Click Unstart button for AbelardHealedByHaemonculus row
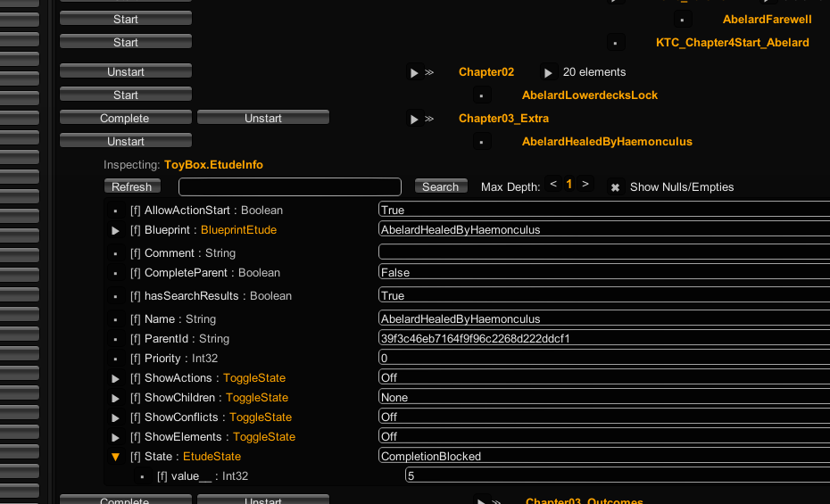Viewport: 830px width, 504px height. [x=126, y=141]
